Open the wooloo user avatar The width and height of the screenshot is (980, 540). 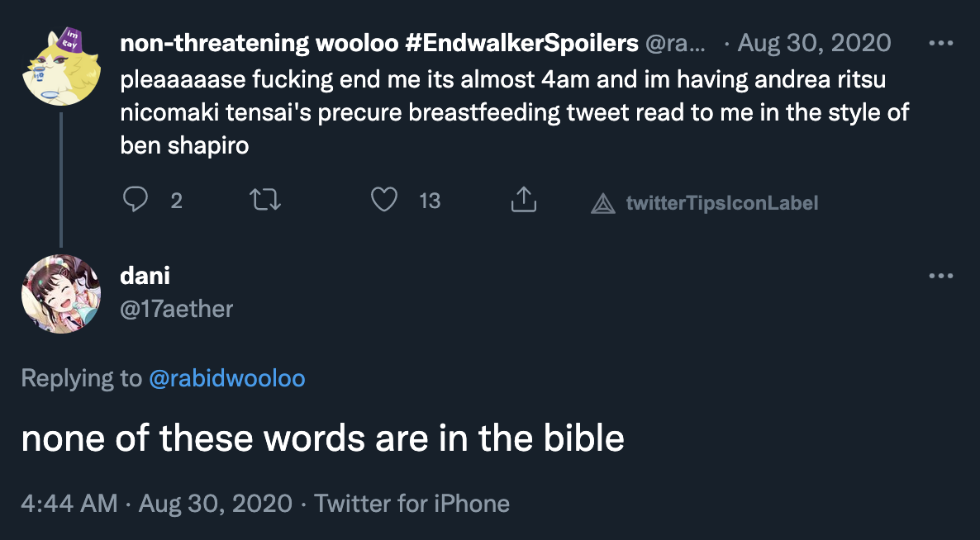click(61, 66)
